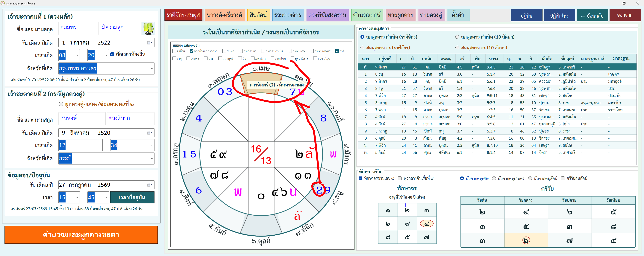
Task: Check the สมผุส view checkbox
Action: [x=224, y=51]
